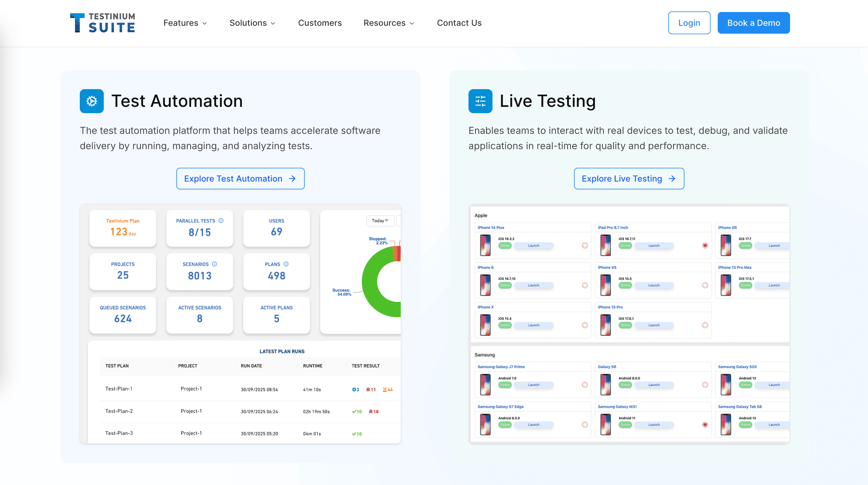Screen dimensions: 868x485
Task: Open the Today filter dropdown in chart
Action: pyautogui.click(x=380, y=221)
